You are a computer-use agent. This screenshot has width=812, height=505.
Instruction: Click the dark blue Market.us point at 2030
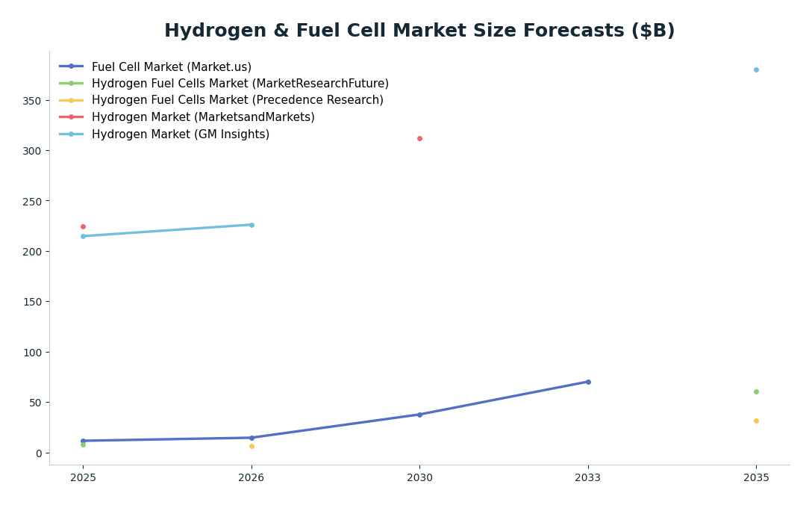[x=419, y=415]
